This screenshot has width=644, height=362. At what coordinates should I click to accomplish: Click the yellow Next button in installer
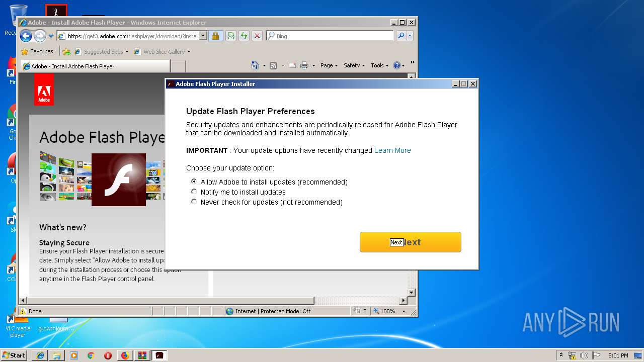[410, 242]
